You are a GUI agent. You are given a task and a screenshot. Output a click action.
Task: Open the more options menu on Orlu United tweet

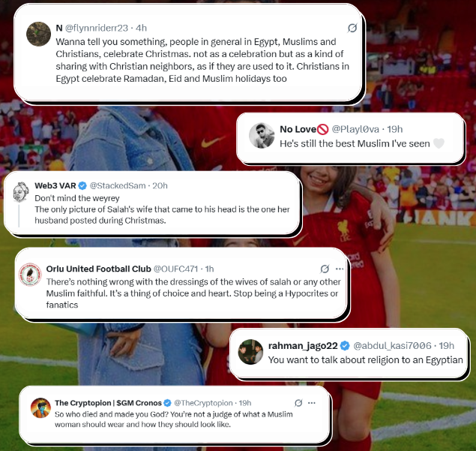(x=340, y=269)
